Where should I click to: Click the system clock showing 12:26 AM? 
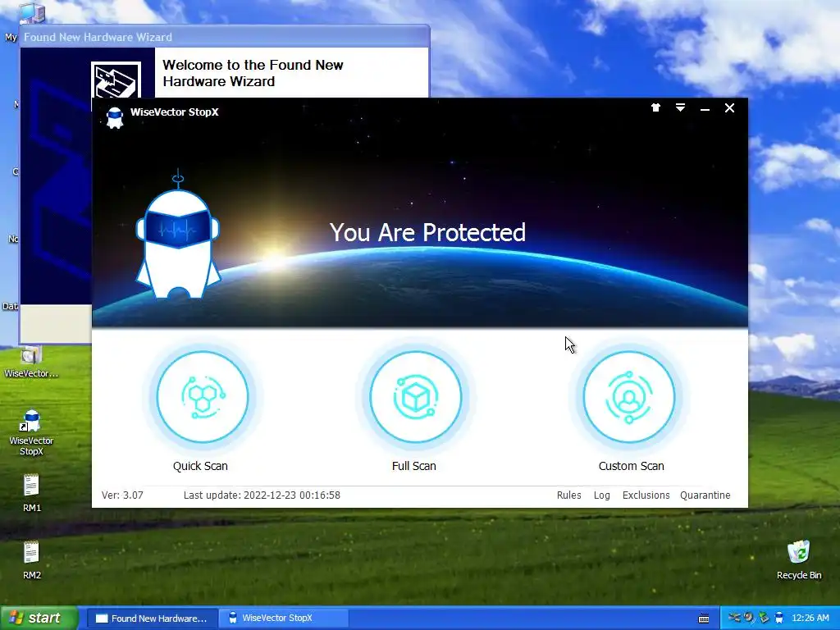810,619
